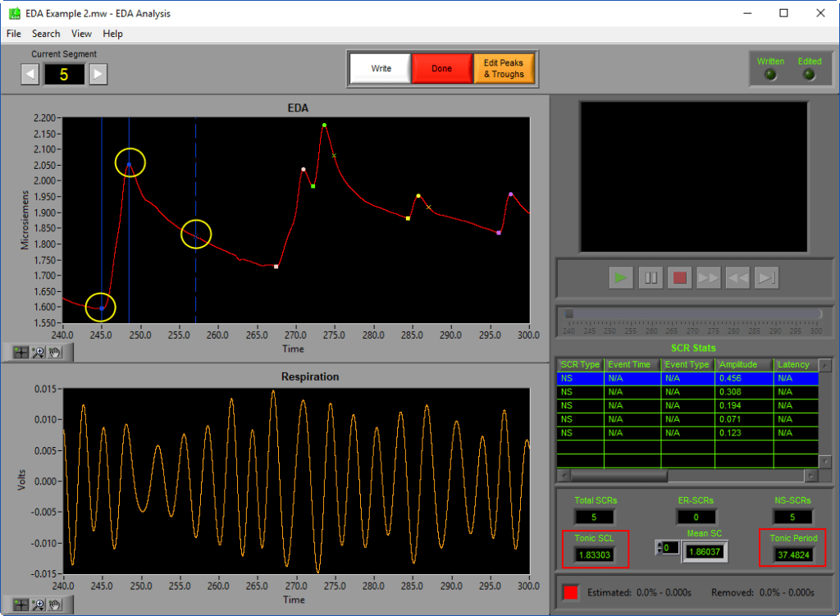This screenshot has height=616, width=840.
Task: Open the View menu
Action: click(x=80, y=34)
